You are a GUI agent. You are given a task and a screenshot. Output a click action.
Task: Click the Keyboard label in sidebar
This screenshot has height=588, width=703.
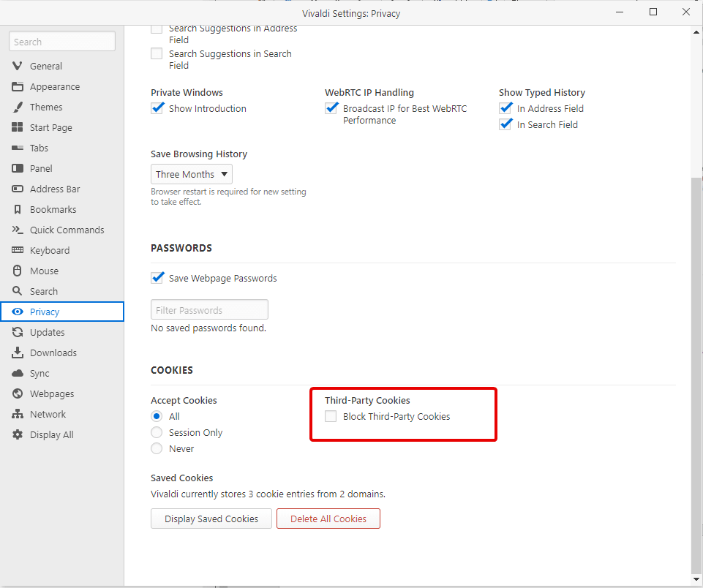[50, 251]
